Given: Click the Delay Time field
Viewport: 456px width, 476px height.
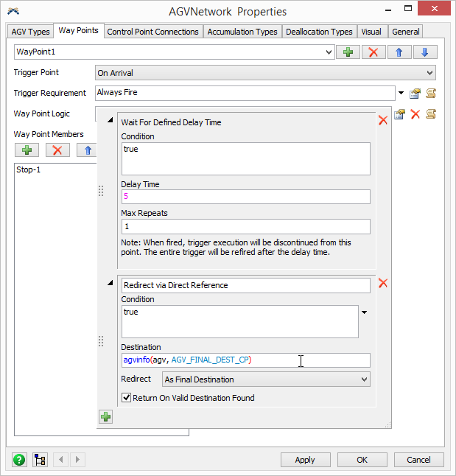Looking at the screenshot, I should 245,197.
